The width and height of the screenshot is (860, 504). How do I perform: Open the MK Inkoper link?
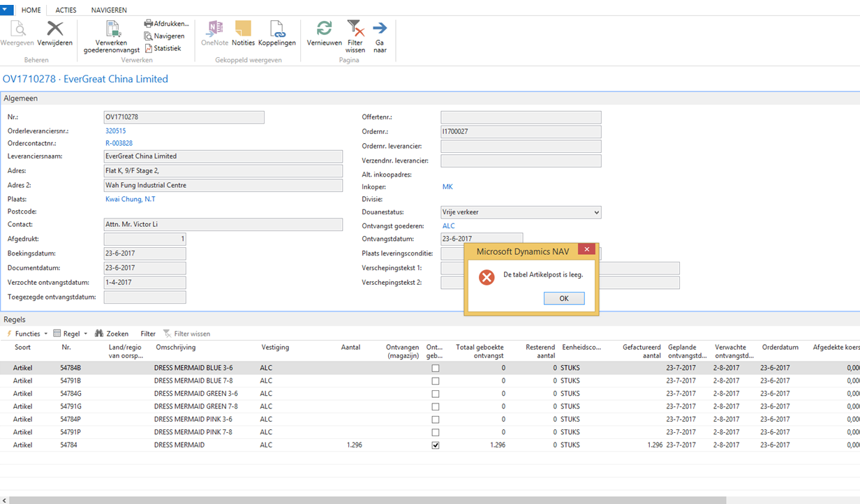pos(447,186)
